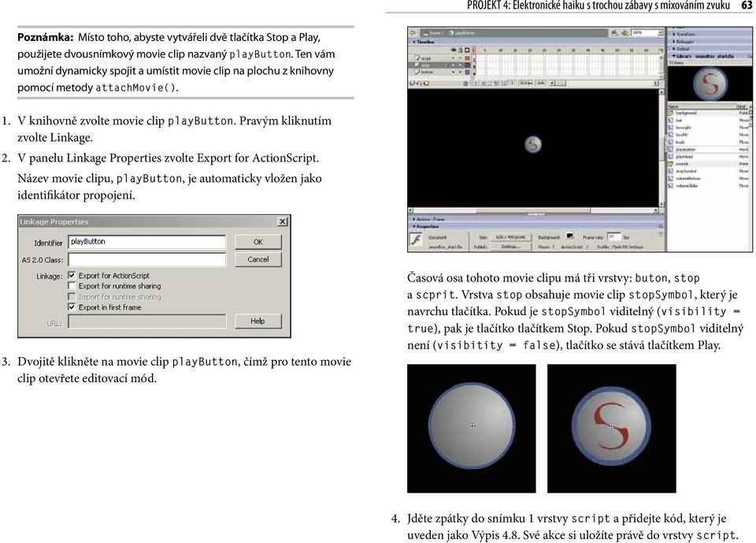
Task: Click the Frame rate input field
Action: 613,236
